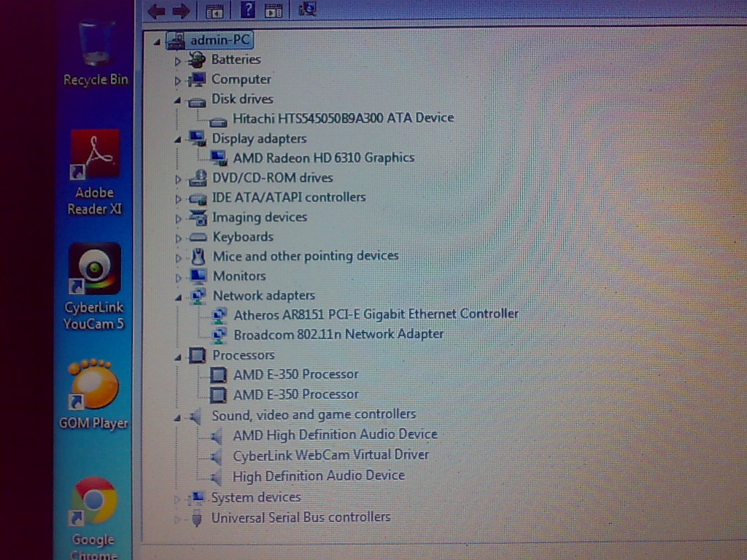Collapse the Display adapters category

tap(177, 140)
